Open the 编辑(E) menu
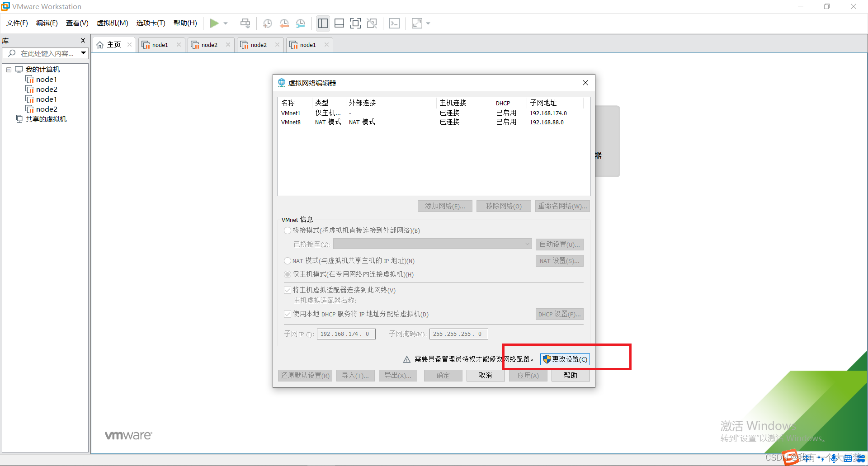This screenshot has width=868, height=466. click(47, 23)
